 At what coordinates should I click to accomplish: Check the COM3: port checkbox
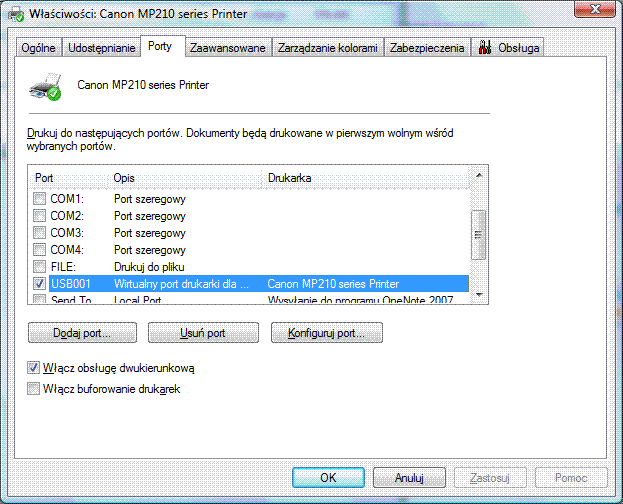[x=39, y=233]
